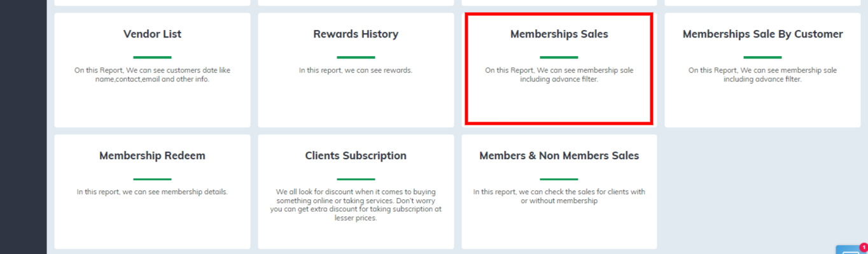Click the Vendor List description text
Screen dimensions: 868x254
point(152,75)
